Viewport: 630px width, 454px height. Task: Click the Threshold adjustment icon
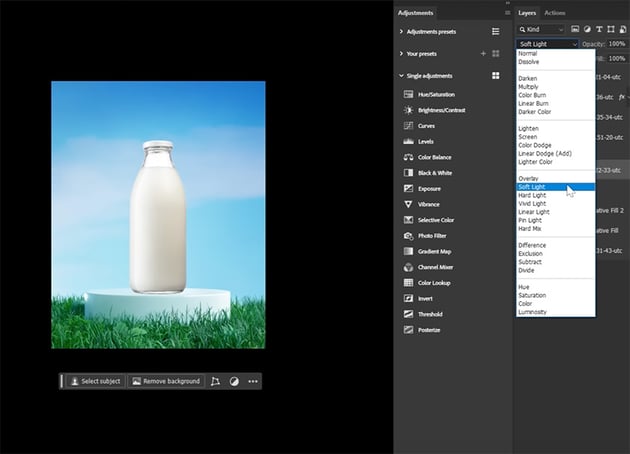tap(408, 314)
